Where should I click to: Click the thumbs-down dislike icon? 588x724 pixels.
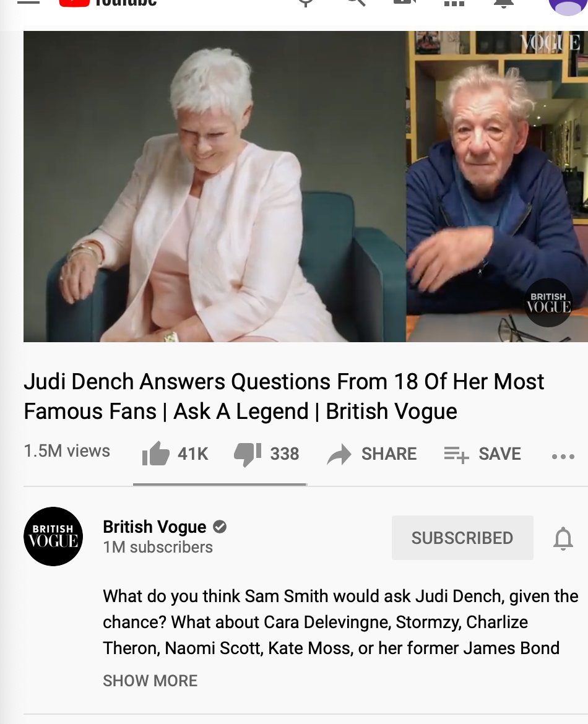[248, 454]
